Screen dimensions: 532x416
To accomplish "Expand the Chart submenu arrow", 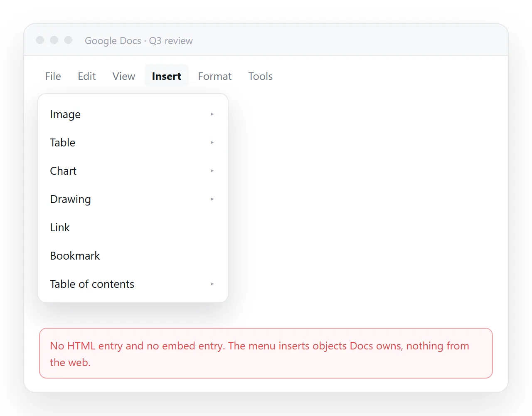I will pos(212,171).
